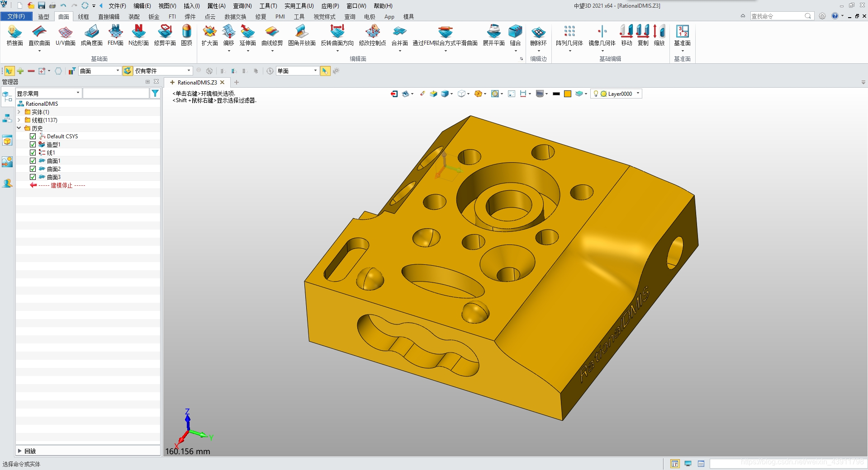Open the 文件(F) menu
The image size is (868, 470).
(117, 6)
